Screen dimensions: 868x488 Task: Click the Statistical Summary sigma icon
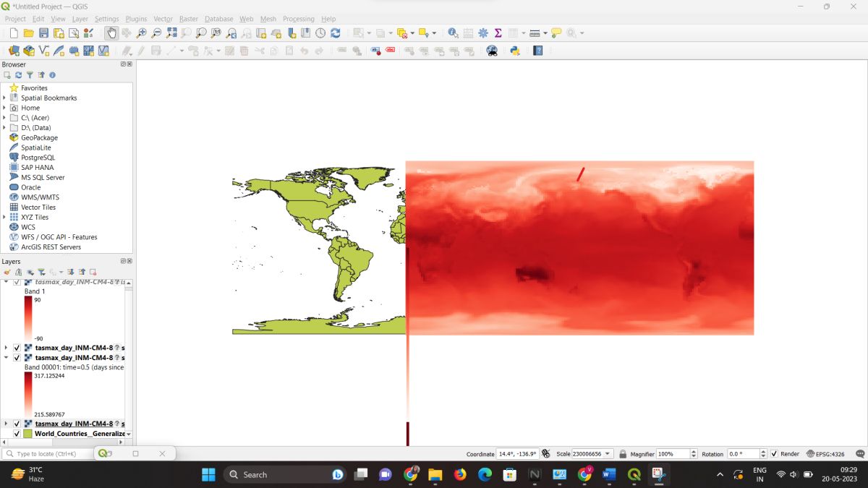(x=498, y=33)
